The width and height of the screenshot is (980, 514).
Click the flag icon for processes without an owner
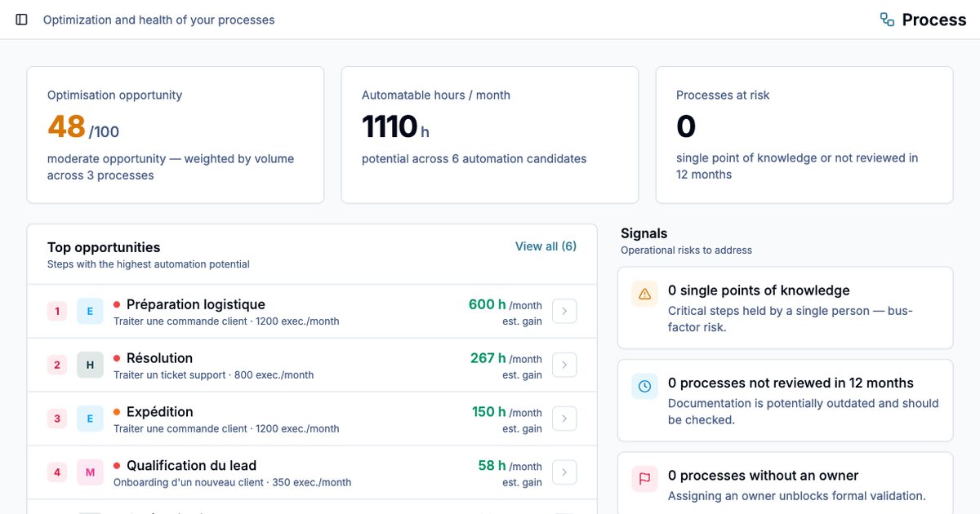[x=644, y=479]
